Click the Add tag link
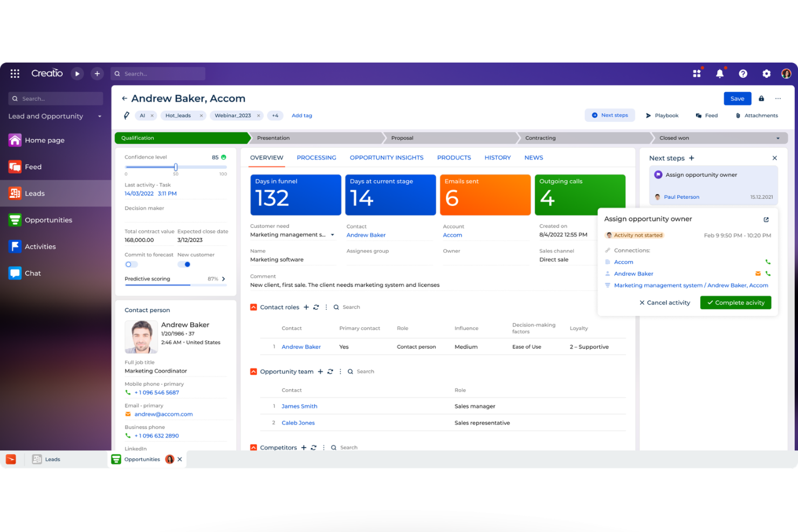The width and height of the screenshot is (798, 532). 302,115
